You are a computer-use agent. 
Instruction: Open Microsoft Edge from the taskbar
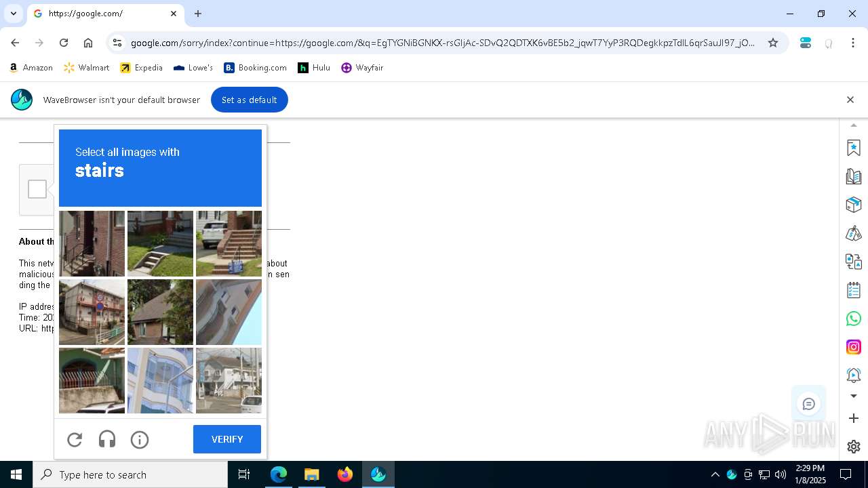(x=279, y=474)
